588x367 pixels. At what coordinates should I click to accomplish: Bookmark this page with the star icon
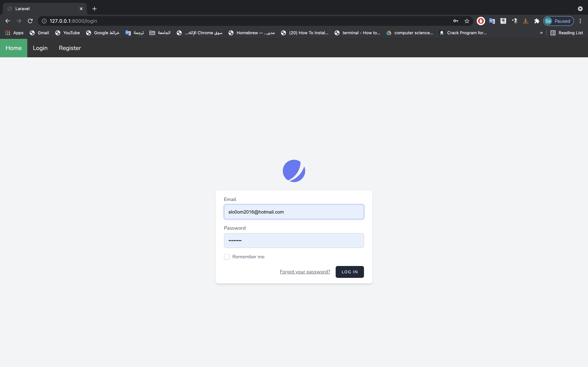pos(467,21)
